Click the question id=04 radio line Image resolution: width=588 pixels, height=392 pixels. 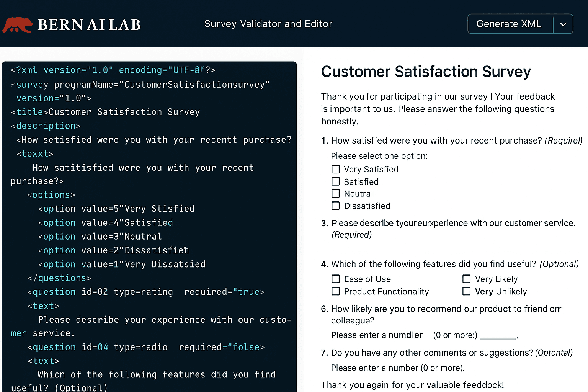pyautogui.click(x=146, y=347)
